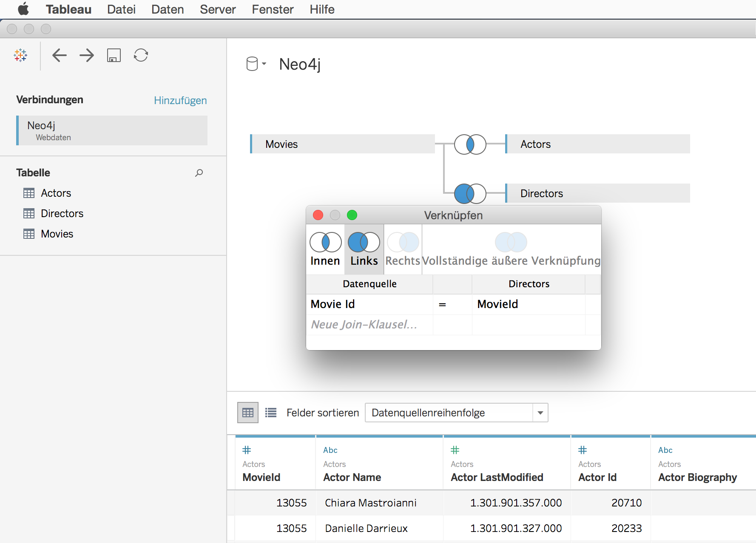756x543 pixels.
Task: Select the Neo4j Webdaten connection
Action: 112,130
